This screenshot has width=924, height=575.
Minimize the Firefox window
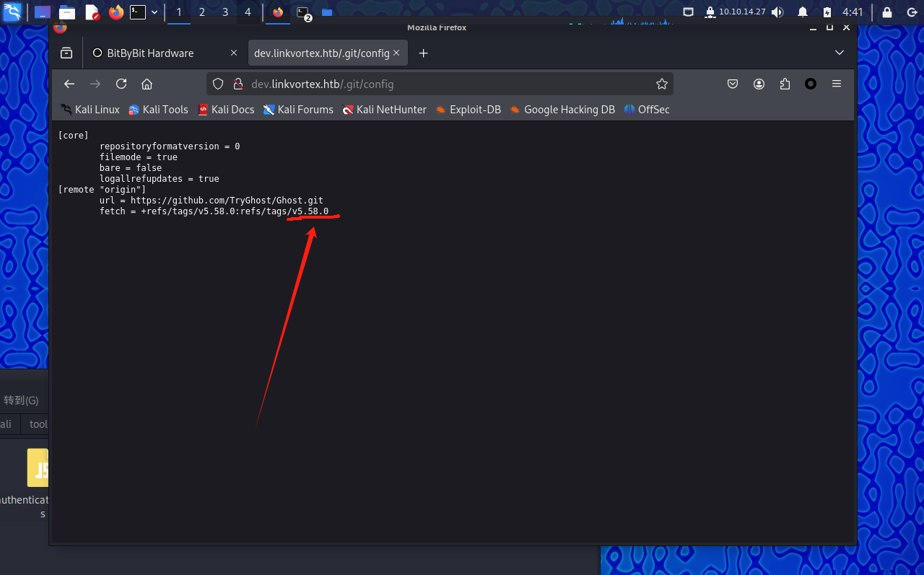click(814, 27)
